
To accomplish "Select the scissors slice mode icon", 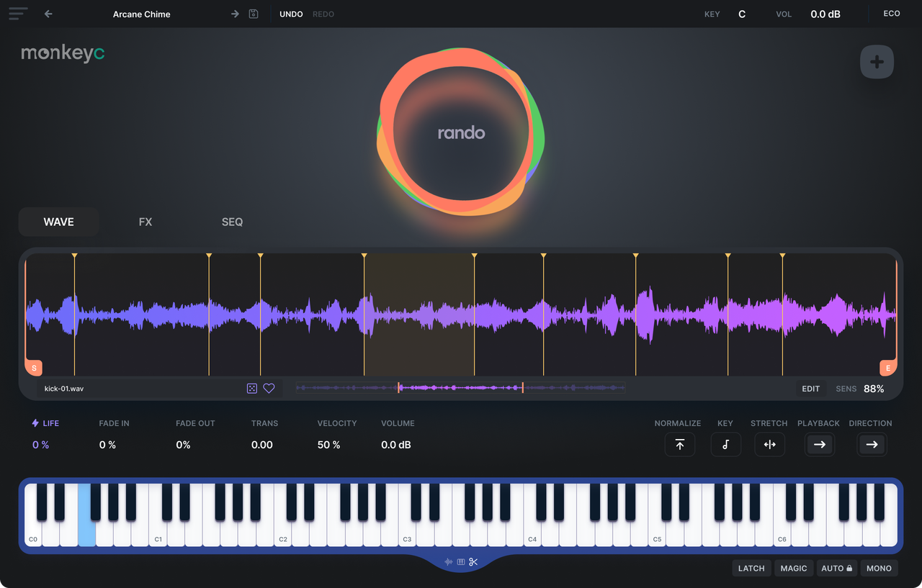I will click(473, 562).
